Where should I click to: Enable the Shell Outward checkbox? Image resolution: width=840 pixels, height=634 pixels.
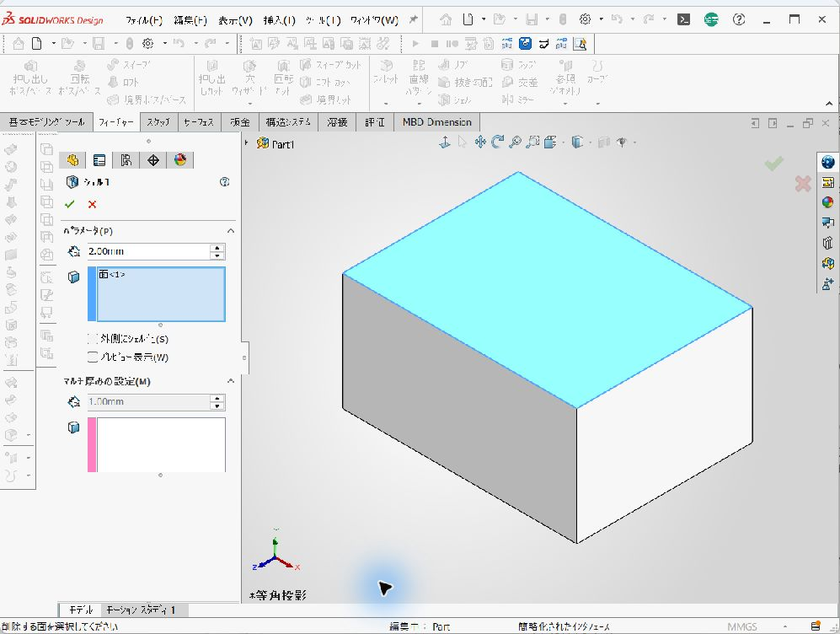[92, 339]
